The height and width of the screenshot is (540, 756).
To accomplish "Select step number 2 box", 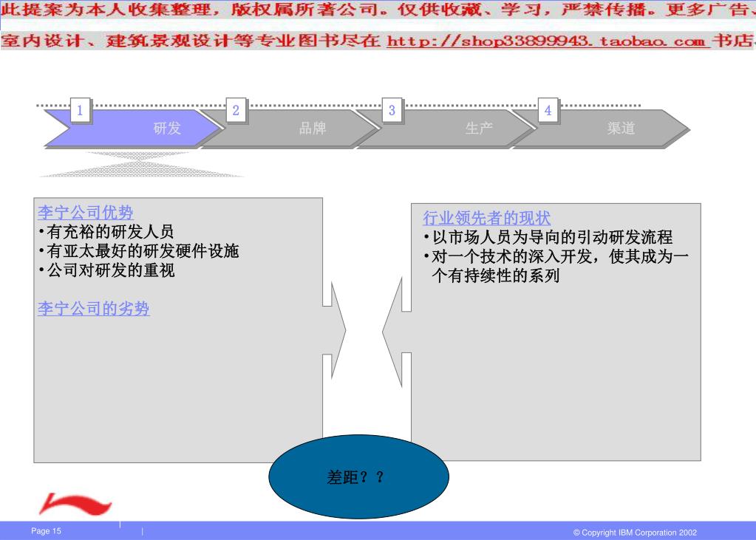I will pyautogui.click(x=236, y=110).
